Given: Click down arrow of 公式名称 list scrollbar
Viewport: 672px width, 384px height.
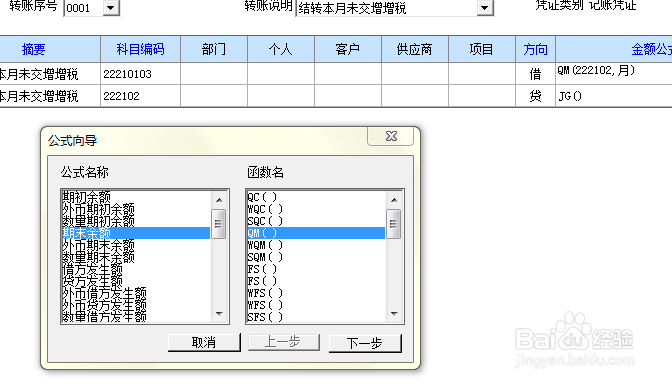Looking at the screenshot, I should click(219, 314).
